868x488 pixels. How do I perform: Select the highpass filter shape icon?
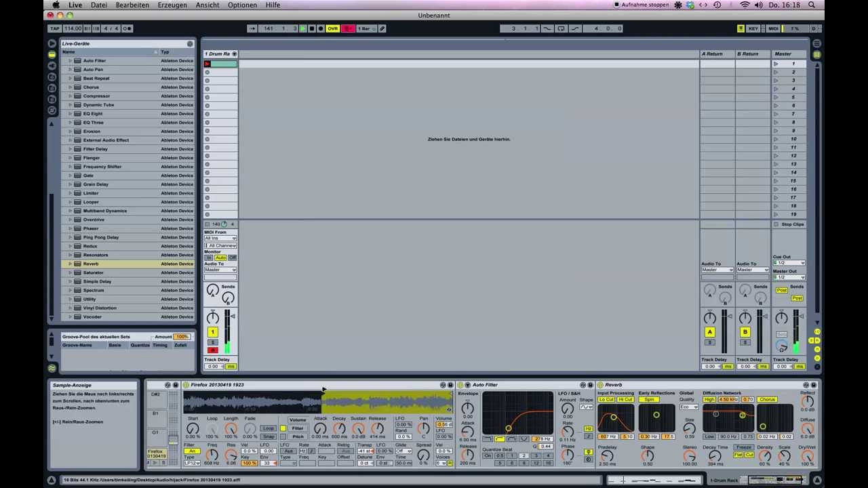tap(499, 439)
